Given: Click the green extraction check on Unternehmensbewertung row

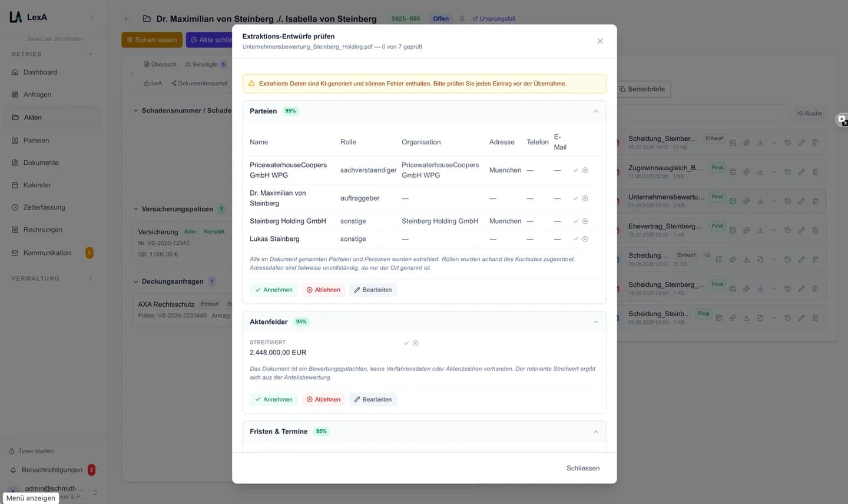Looking at the screenshot, I should point(733,201).
